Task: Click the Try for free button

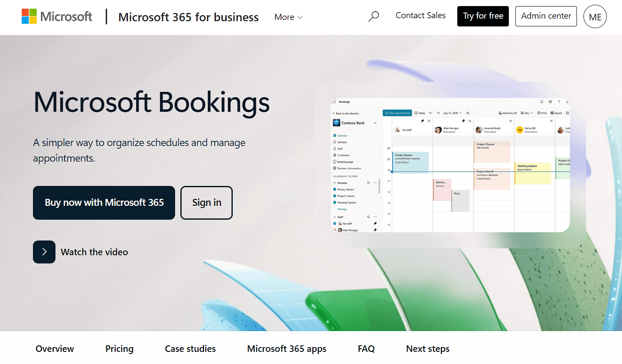Action: [483, 16]
